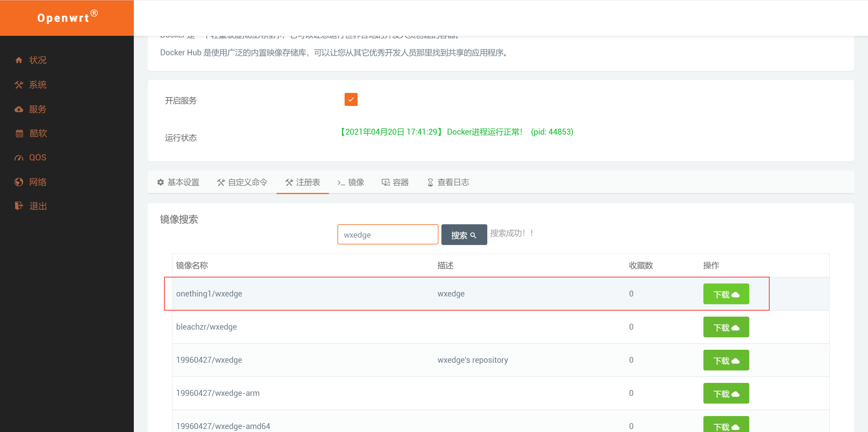Click cloud icon in bleachzr/wxedge download button

click(x=736, y=328)
